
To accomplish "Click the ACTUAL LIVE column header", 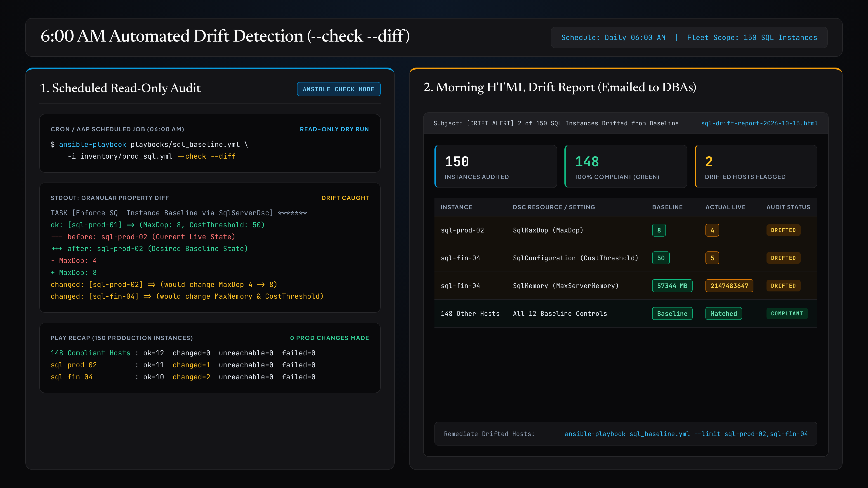I will pyautogui.click(x=725, y=207).
